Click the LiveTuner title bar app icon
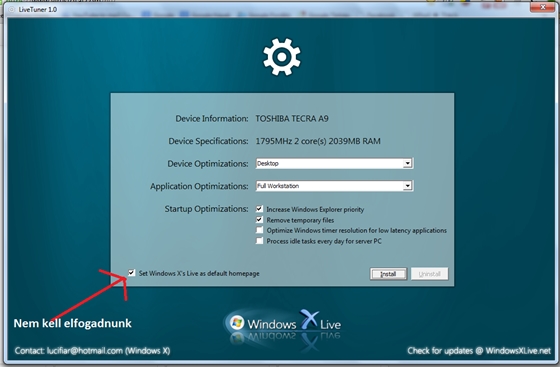Viewport: 560px width, 367px height. tap(11, 10)
